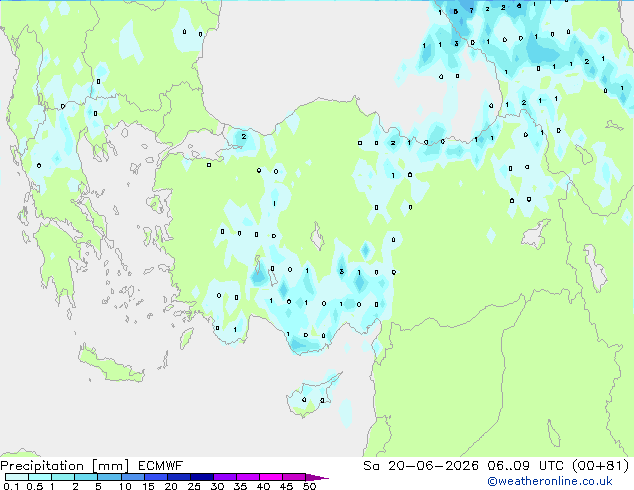Open the ©weatheronline.co.uk credit text
Screen dimensions: 634x490
[550, 481]
